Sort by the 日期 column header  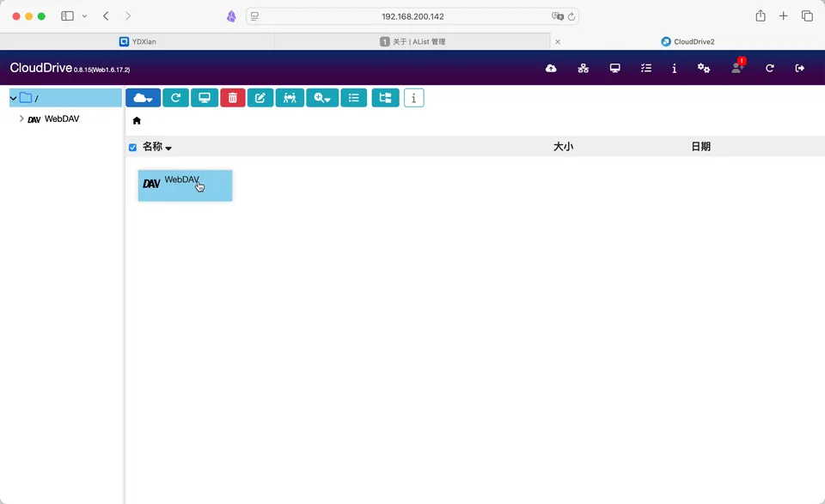pyautogui.click(x=700, y=147)
